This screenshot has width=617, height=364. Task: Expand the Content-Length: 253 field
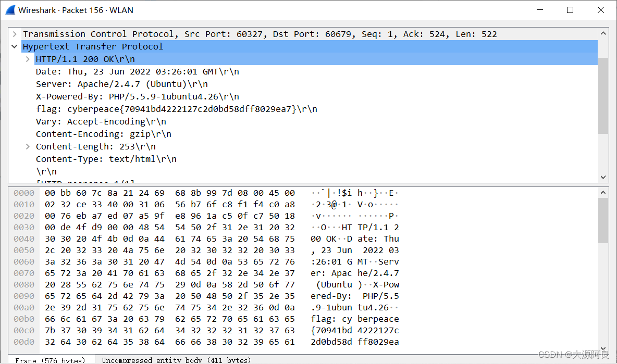click(x=28, y=146)
